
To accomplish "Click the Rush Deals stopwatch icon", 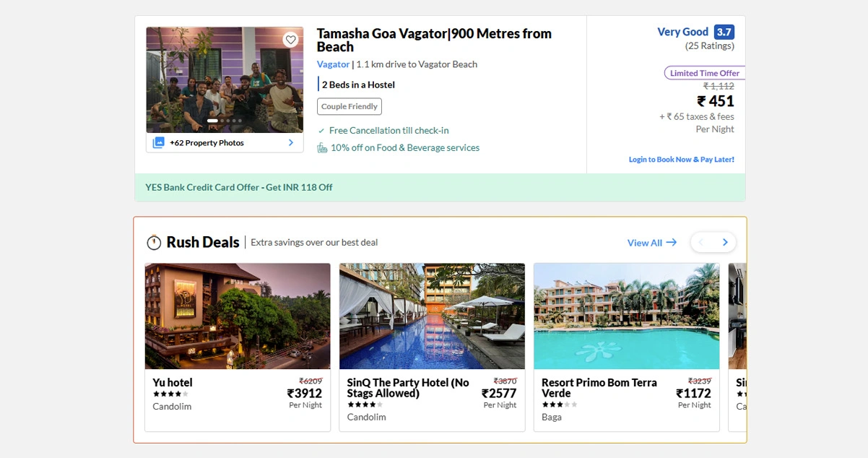I will coord(154,243).
